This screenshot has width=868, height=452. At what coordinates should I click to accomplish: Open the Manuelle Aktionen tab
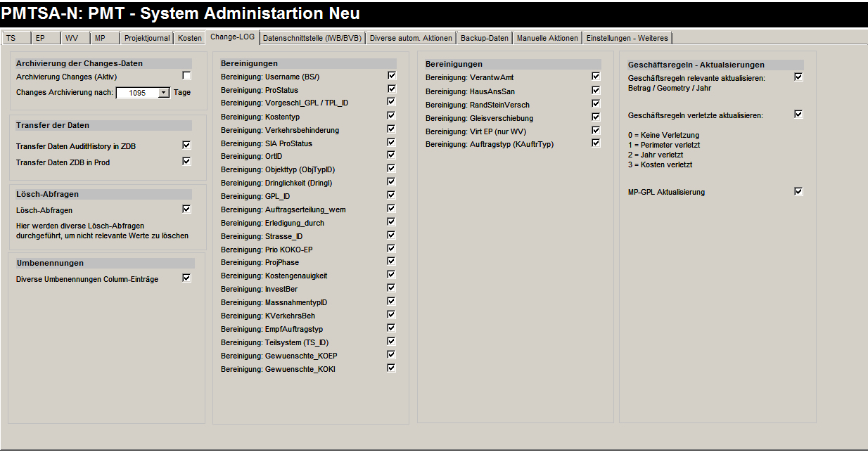coord(547,38)
